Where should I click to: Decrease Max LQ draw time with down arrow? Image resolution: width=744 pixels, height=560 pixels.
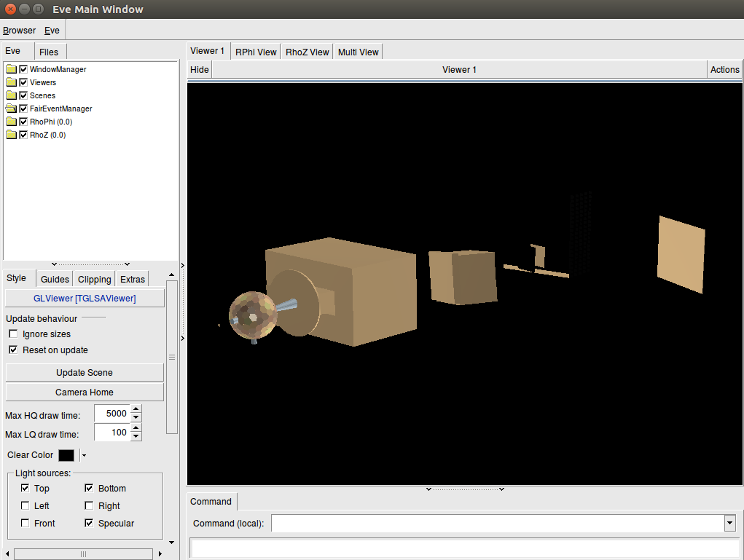pos(136,437)
